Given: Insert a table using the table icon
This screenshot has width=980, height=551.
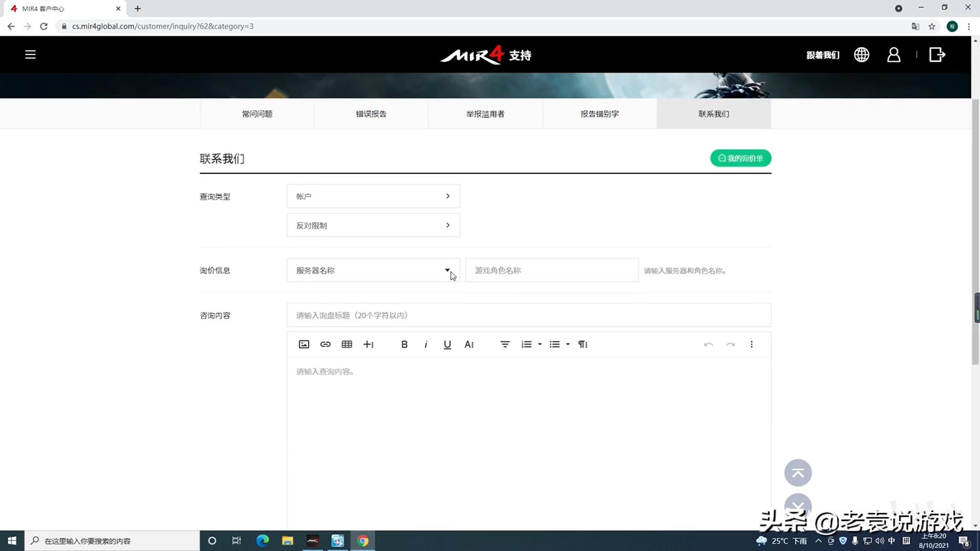Looking at the screenshot, I should point(347,344).
